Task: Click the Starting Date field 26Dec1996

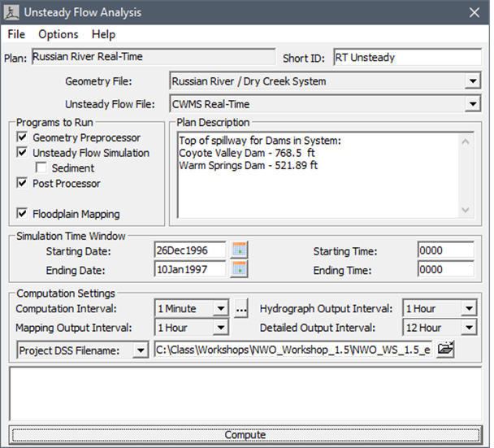Action: (x=190, y=250)
